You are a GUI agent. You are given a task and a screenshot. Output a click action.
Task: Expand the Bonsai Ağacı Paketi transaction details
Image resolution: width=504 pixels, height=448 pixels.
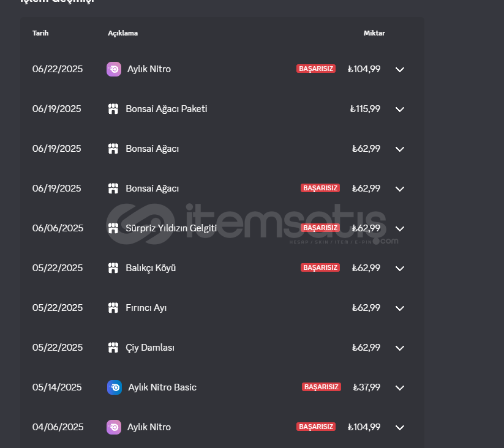click(399, 109)
